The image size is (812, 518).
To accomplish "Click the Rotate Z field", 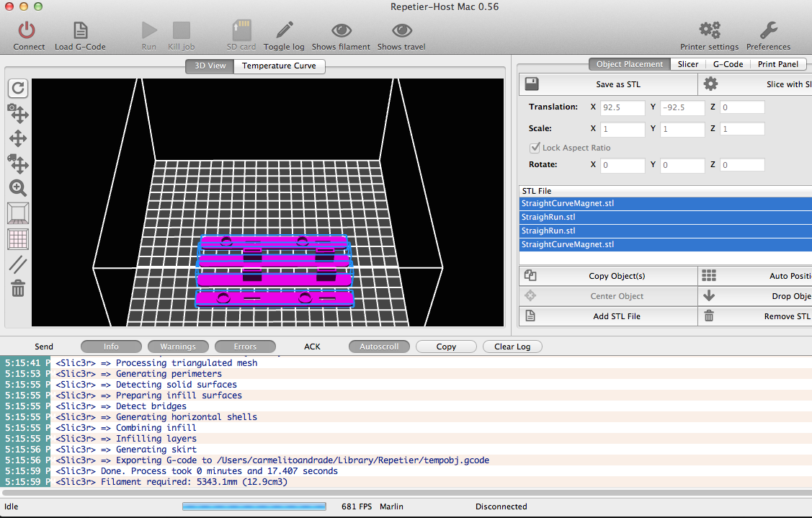I will [x=742, y=165].
